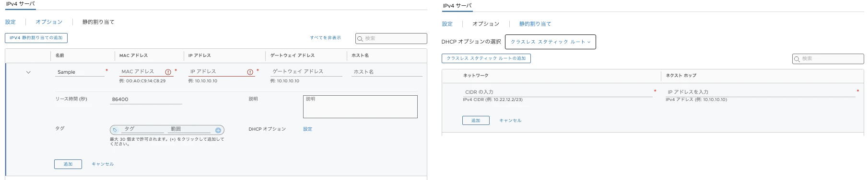The width and height of the screenshot is (868, 180).
Task: Click the MAC アドレス input field
Action: click(146, 71)
